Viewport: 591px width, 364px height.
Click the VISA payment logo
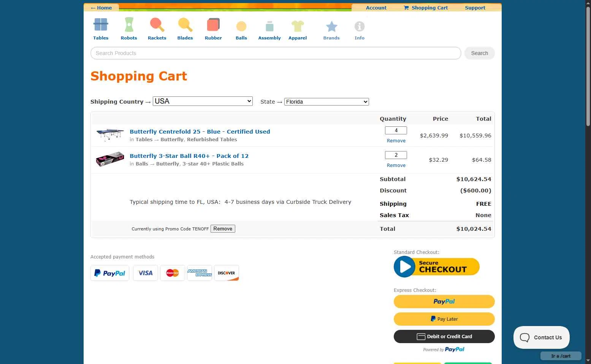tap(146, 273)
